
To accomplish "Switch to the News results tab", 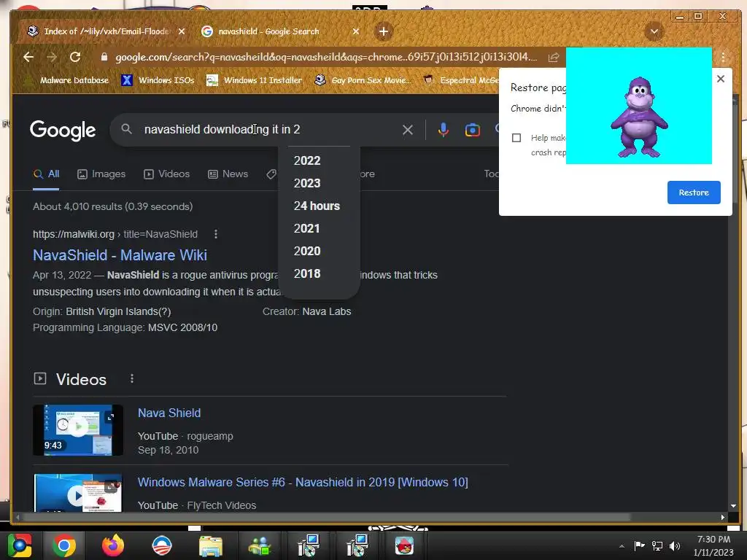I will tap(228, 174).
